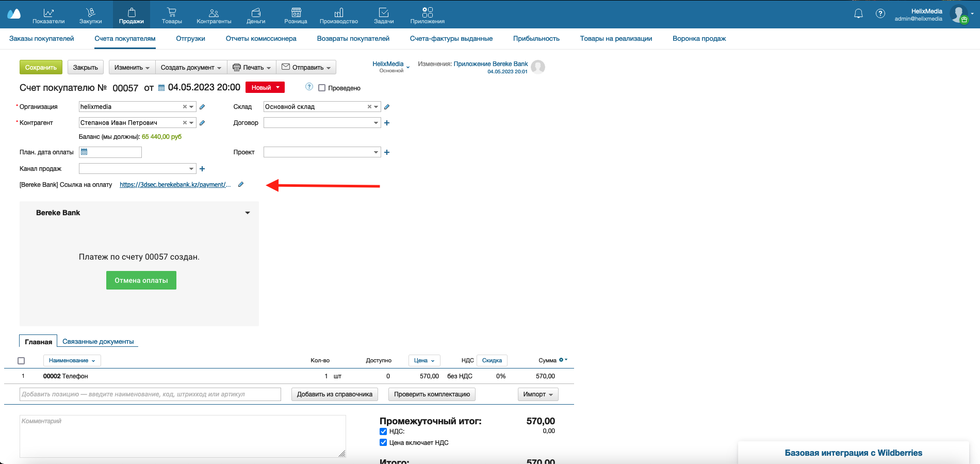The height and width of the screenshot is (464, 980).
Task: Click the Закрыть button
Action: pos(86,68)
